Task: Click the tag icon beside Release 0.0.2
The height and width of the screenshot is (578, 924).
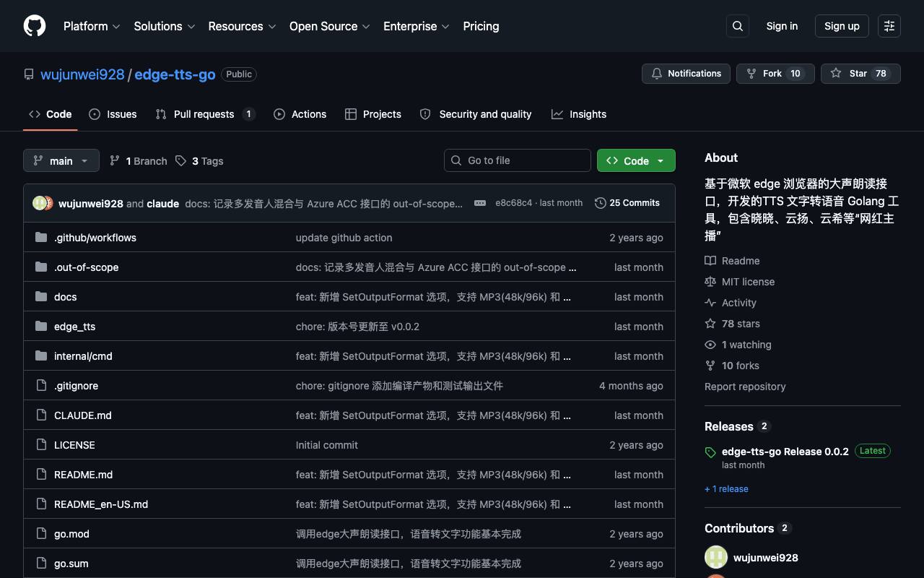Action: [710, 452]
